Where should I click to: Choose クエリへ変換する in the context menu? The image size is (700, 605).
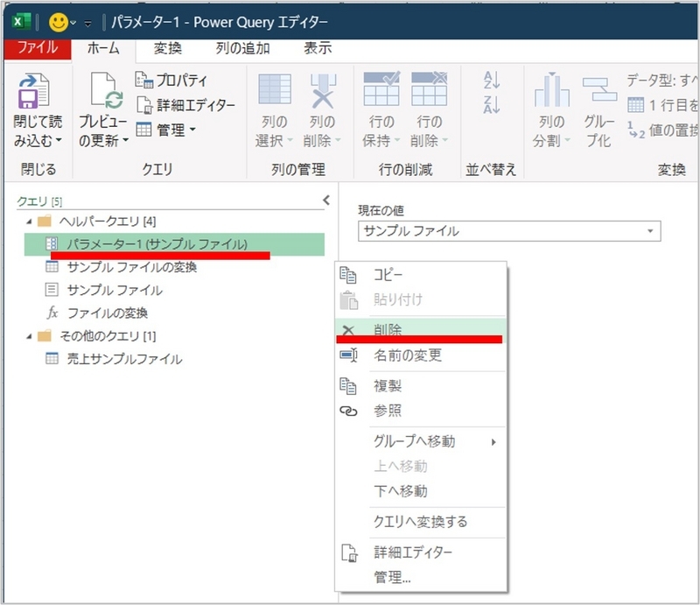[x=421, y=522]
